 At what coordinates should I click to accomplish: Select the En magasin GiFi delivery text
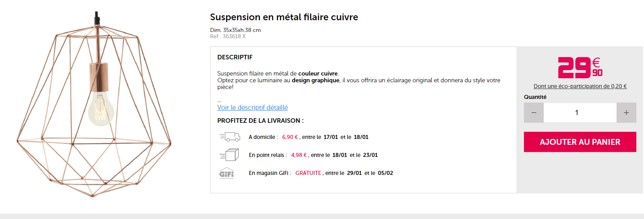click(x=269, y=173)
